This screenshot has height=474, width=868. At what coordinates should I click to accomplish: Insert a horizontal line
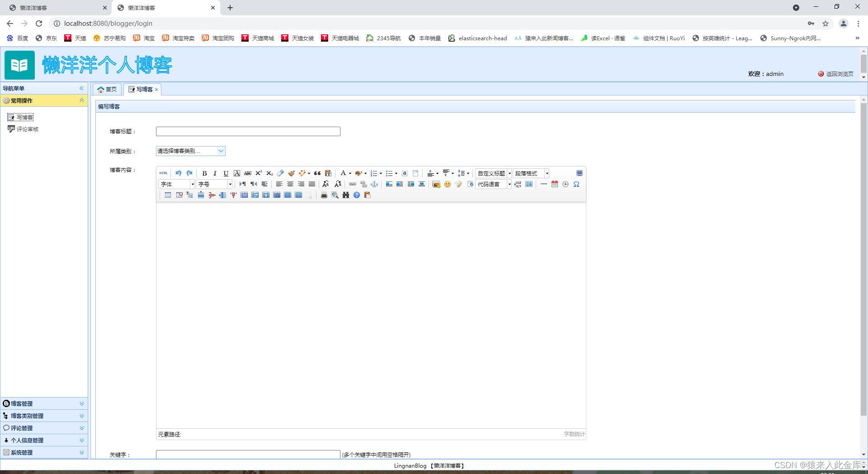[x=544, y=184]
